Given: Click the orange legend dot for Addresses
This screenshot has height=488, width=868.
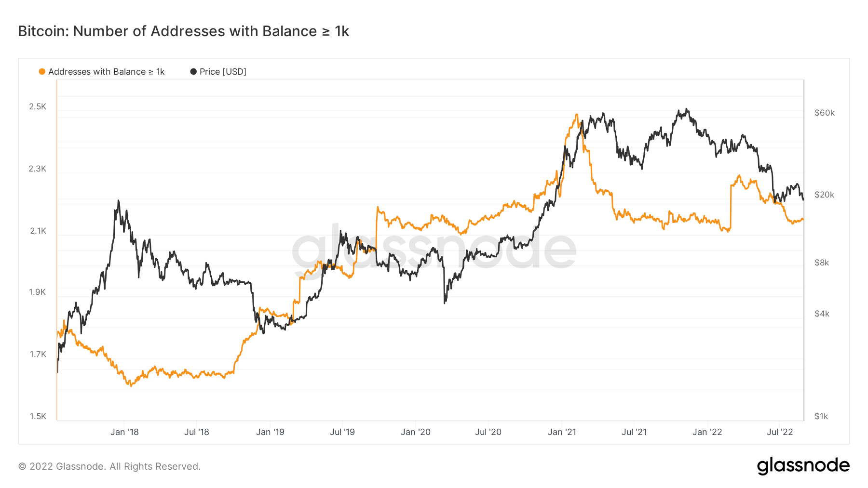Looking at the screenshot, I should (42, 72).
